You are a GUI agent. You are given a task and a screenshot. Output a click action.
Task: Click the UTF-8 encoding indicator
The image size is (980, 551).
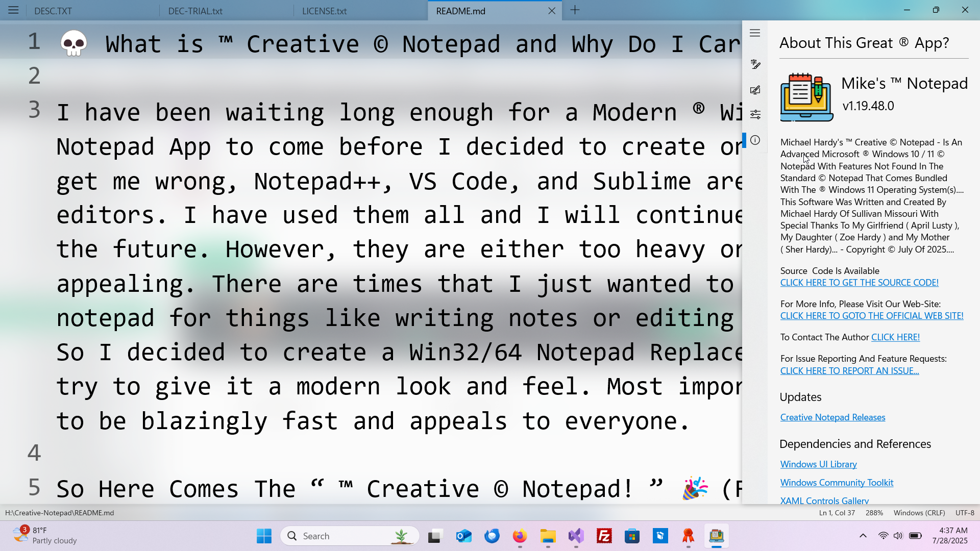point(965,513)
